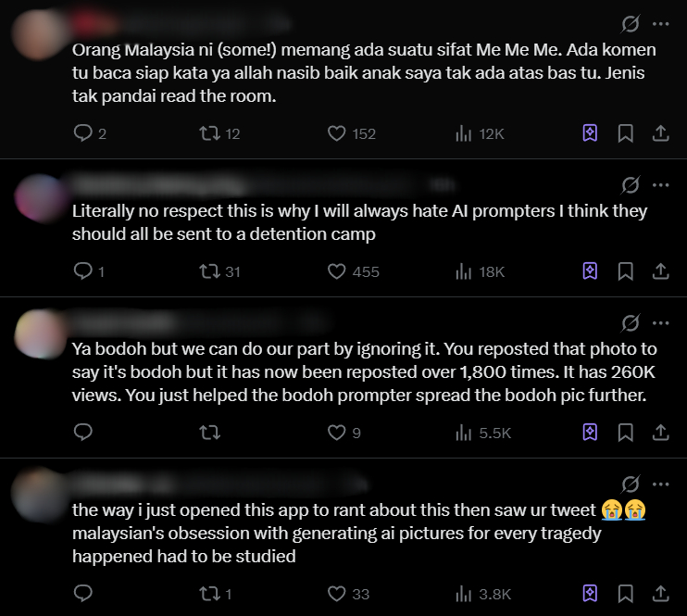Reply to the 'Ya bodoh' tweet

[83, 432]
